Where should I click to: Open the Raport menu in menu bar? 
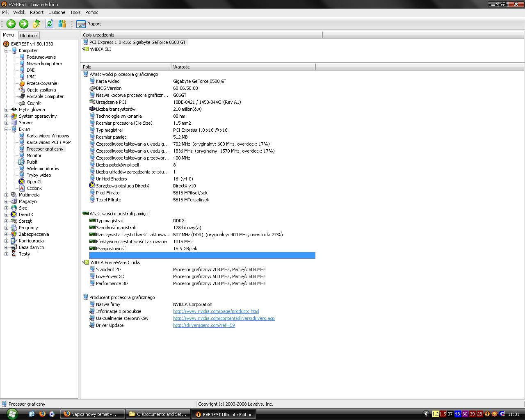click(37, 12)
